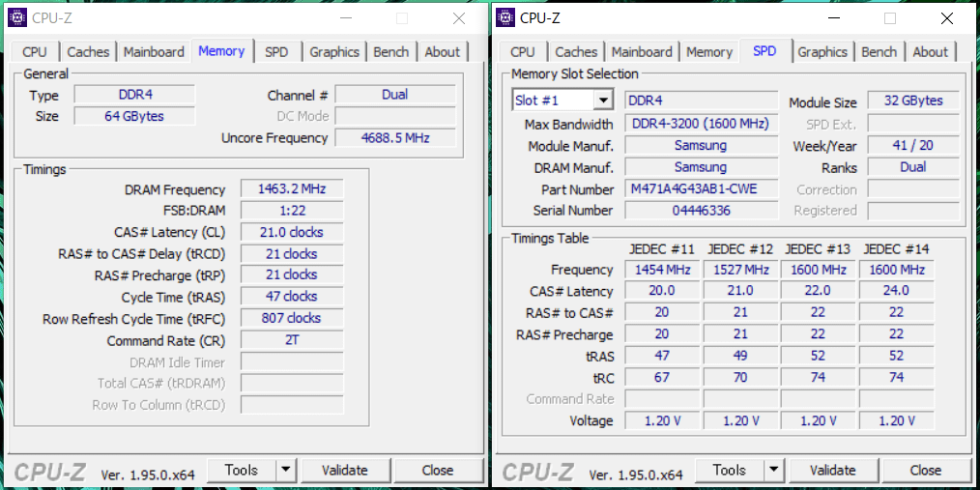Close the left CPU-Z window
The width and height of the screenshot is (980, 490).
tap(459, 18)
